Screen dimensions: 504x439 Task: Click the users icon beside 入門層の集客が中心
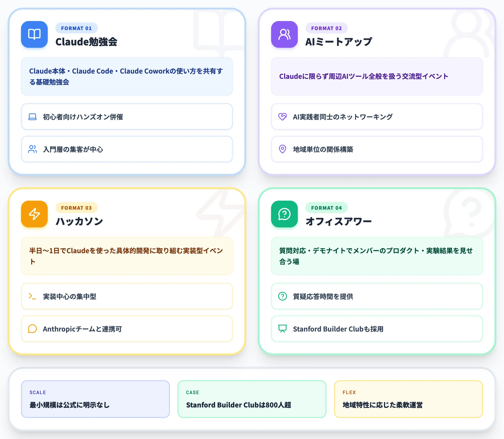(32, 149)
